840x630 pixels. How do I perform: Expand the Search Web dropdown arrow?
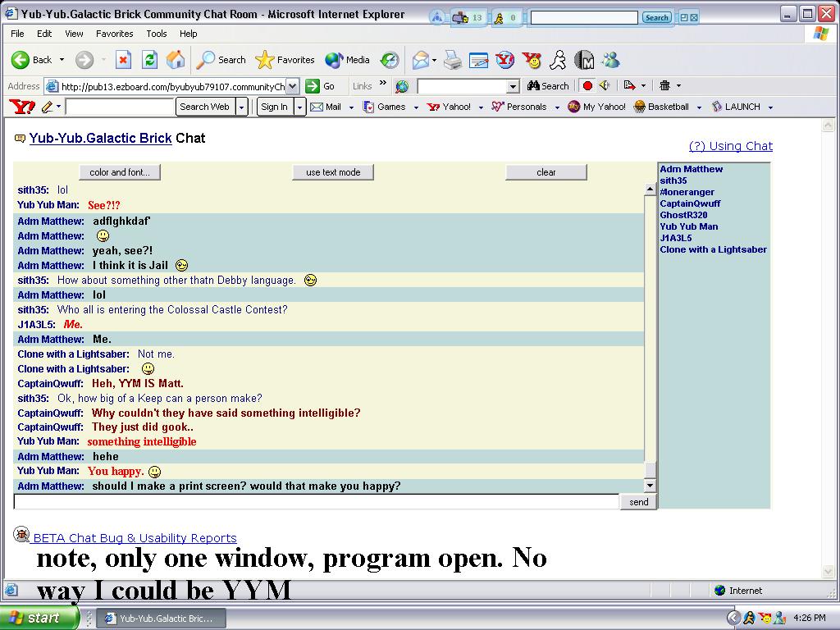click(242, 107)
